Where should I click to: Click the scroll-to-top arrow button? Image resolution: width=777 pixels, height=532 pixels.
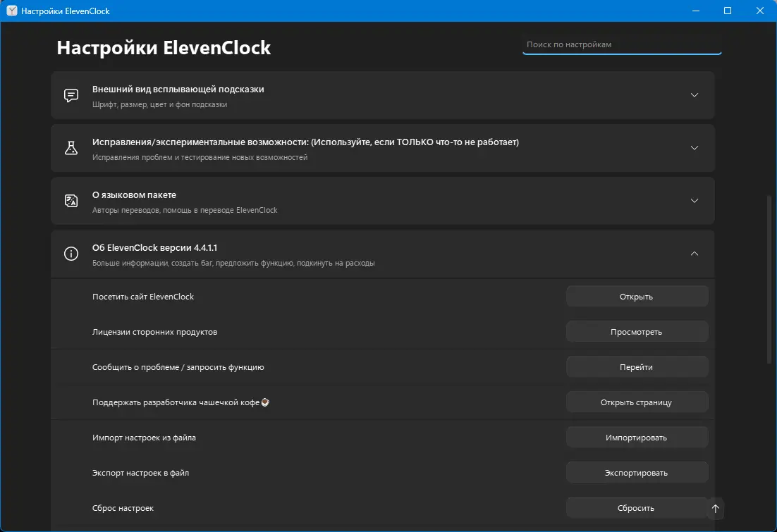click(715, 509)
